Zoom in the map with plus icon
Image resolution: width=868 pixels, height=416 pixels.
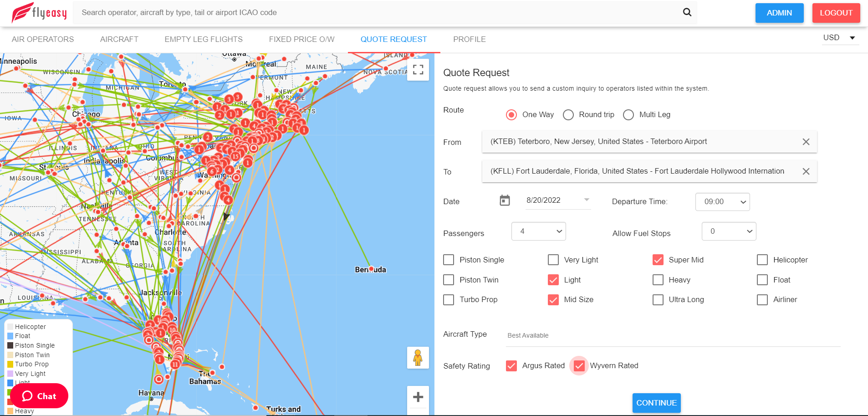[x=418, y=397]
